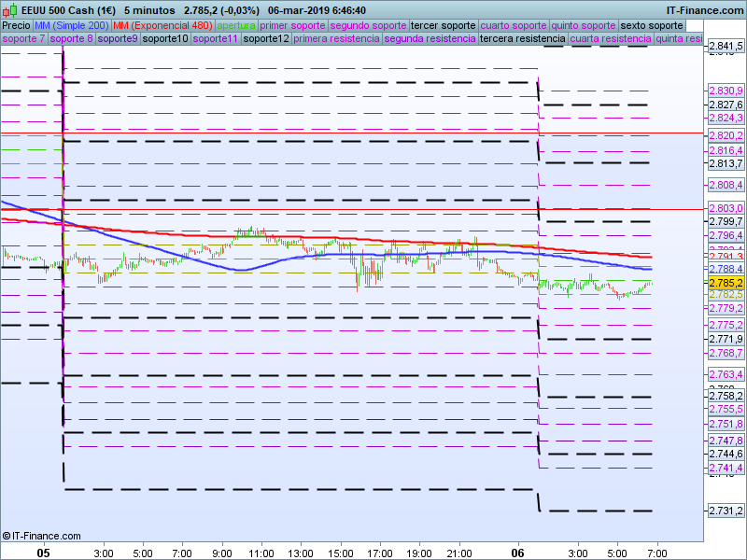Click the 2.731,2 price label on axis
Screen dimensions: 747x560
(726, 511)
